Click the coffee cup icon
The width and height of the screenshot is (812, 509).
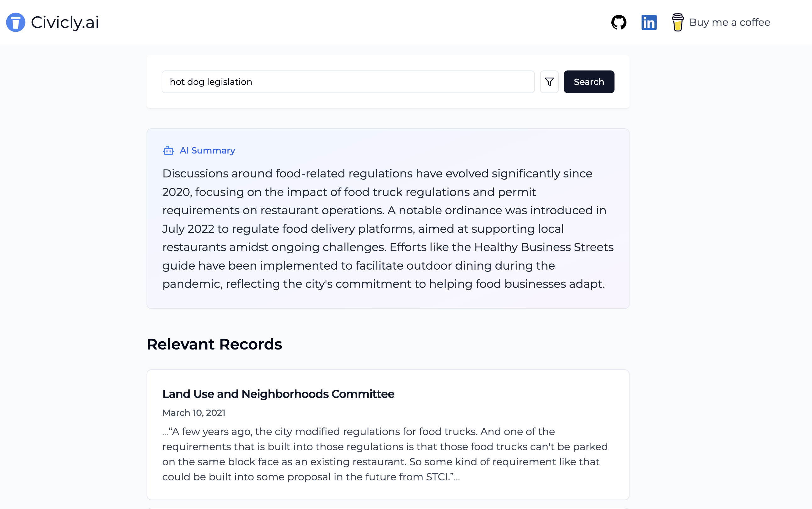(677, 22)
